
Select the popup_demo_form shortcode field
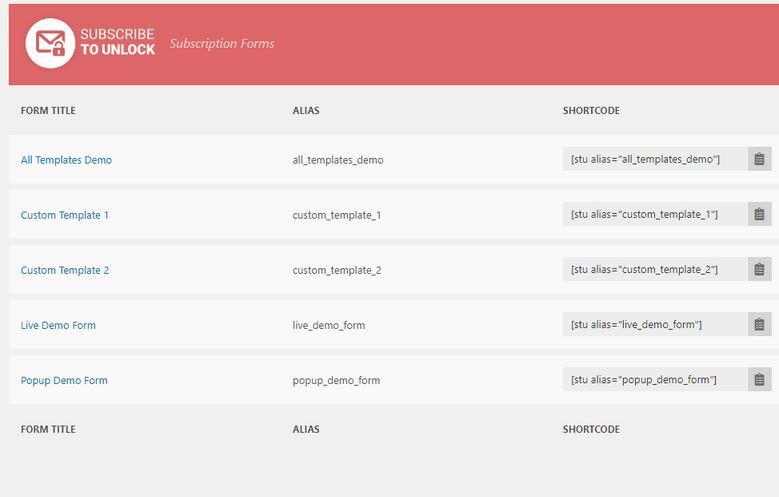[655, 380]
